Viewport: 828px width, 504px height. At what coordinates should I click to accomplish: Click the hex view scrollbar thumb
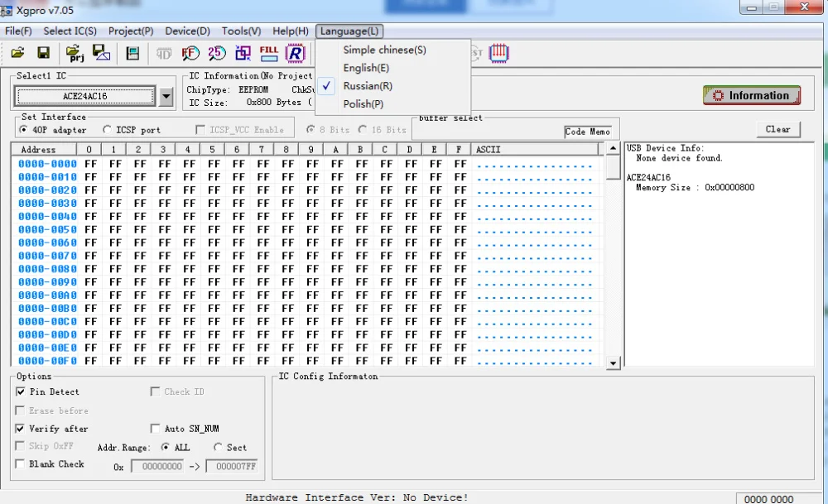[613, 167]
